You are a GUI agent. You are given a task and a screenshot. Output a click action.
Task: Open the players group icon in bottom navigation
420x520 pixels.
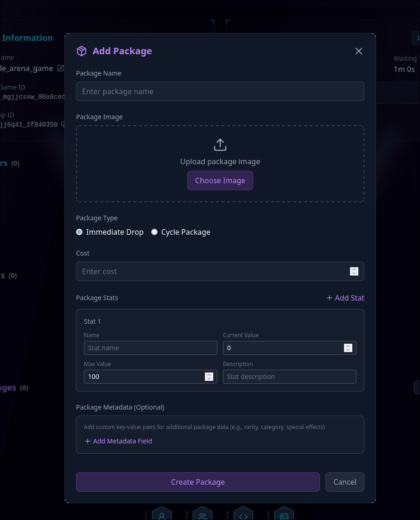click(x=203, y=515)
